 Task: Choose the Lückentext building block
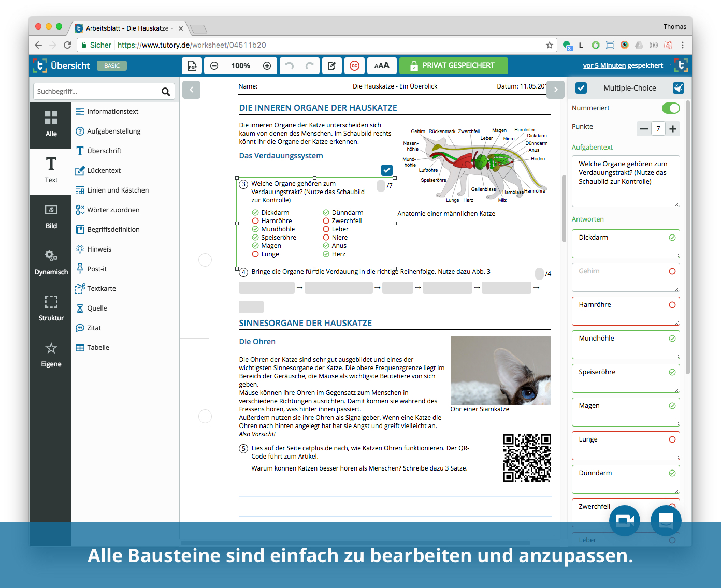click(x=98, y=170)
